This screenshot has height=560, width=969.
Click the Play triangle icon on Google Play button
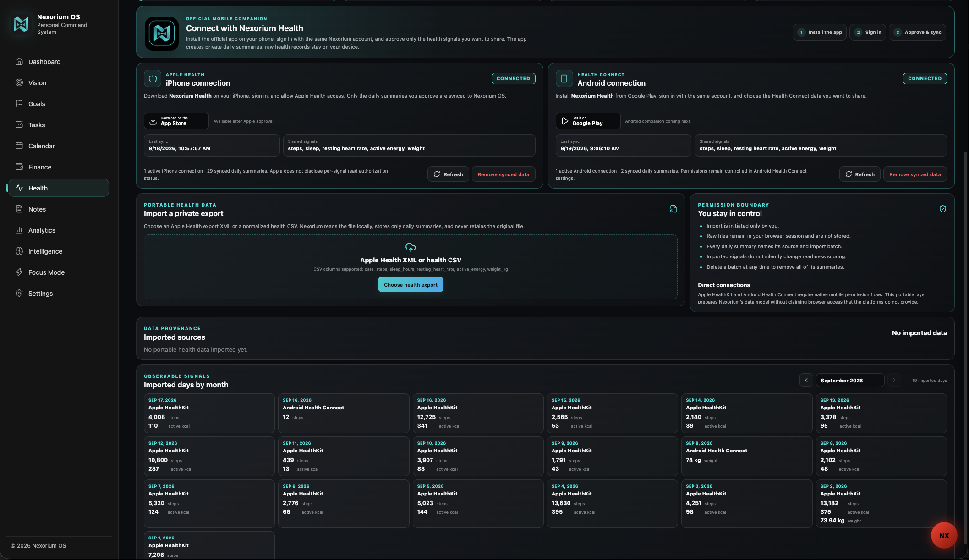(x=565, y=121)
